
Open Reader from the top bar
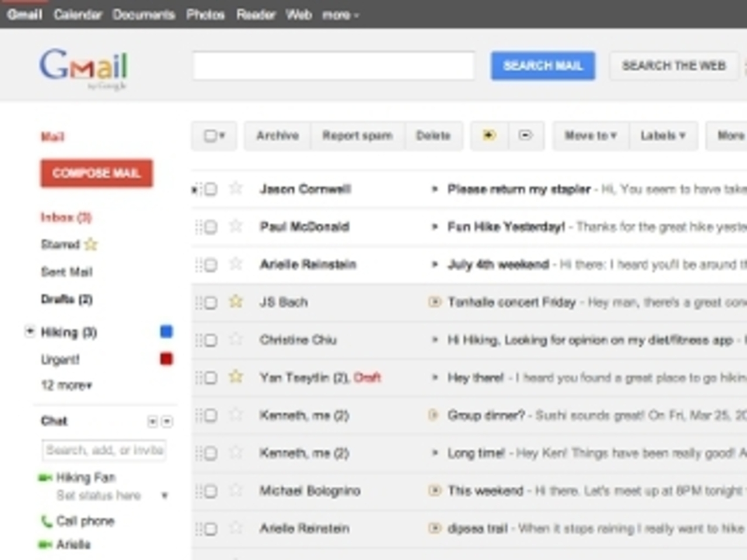(256, 15)
